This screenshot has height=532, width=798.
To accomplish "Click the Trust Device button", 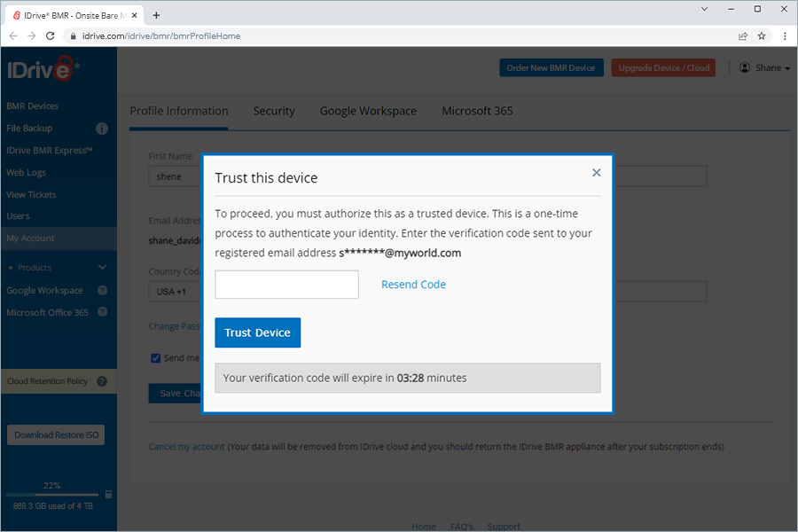I will 257,332.
